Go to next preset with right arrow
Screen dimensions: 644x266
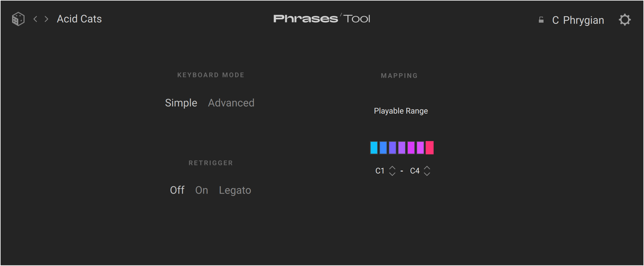click(46, 19)
